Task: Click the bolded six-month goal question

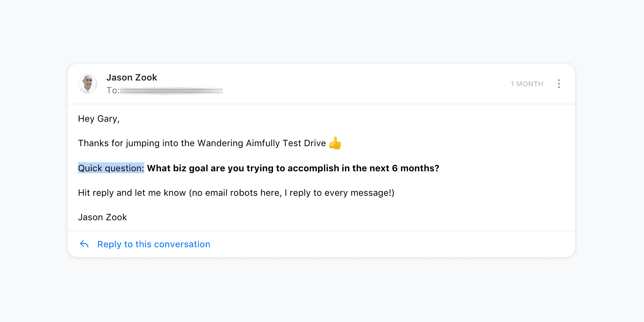Action: coord(292,168)
